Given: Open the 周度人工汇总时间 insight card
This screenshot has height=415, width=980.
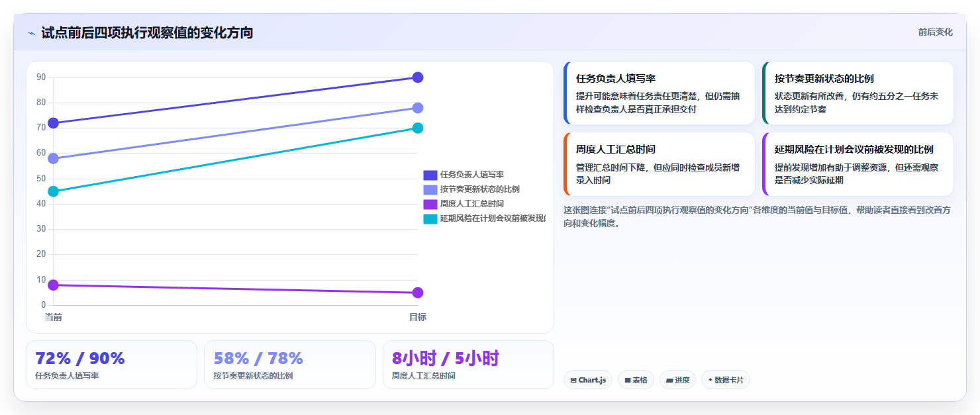Looking at the screenshot, I should click(659, 164).
